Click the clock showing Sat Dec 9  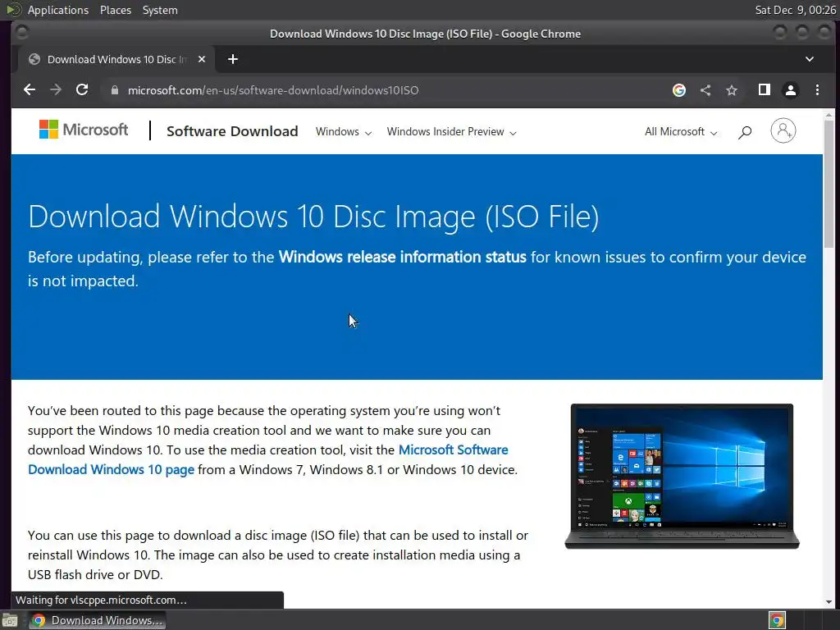point(795,10)
